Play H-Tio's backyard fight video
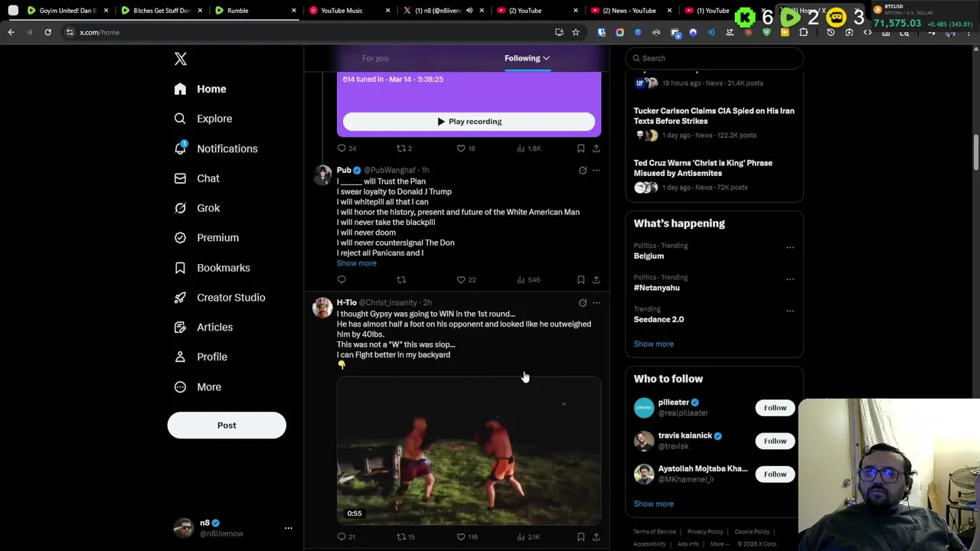The image size is (980, 551). pos(469,451)
